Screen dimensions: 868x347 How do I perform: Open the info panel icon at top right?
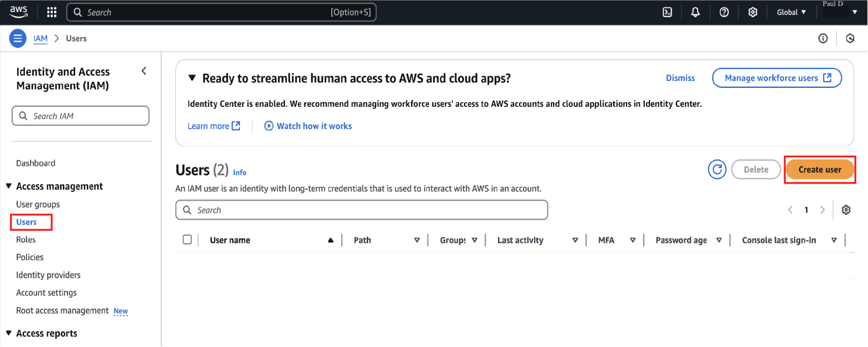coord(823,38)
